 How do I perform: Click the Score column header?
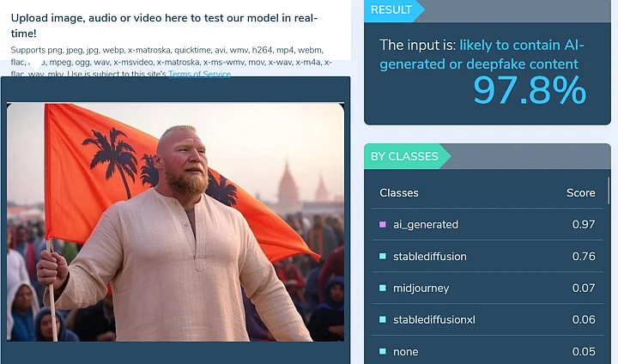(580, 193)
